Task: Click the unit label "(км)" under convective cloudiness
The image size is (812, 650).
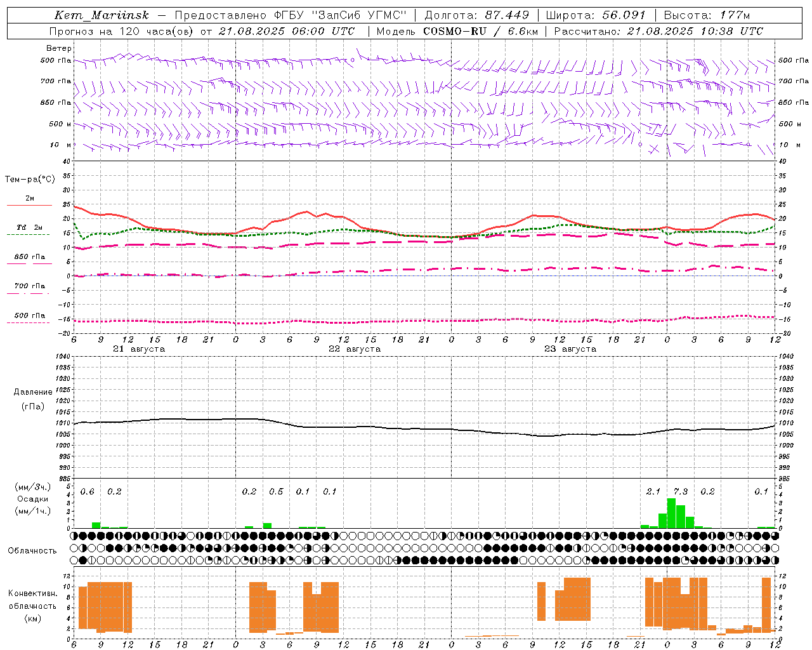Action: point(33,619)
